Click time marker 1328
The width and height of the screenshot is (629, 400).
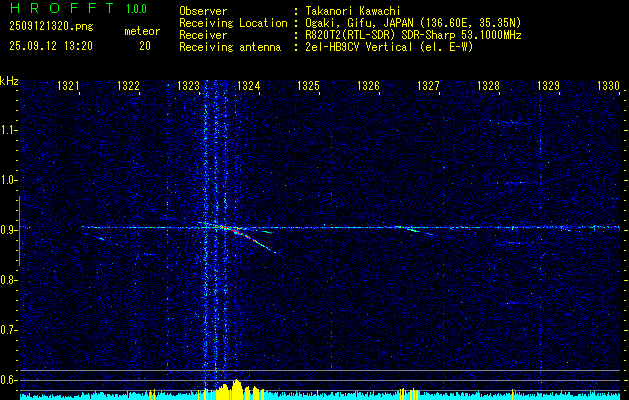click(x=488, y=86)
